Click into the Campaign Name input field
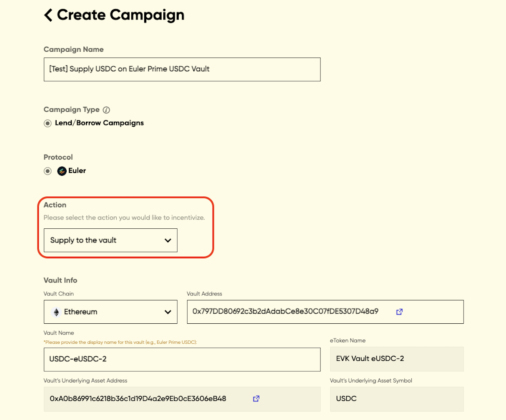 click(182, 69)
